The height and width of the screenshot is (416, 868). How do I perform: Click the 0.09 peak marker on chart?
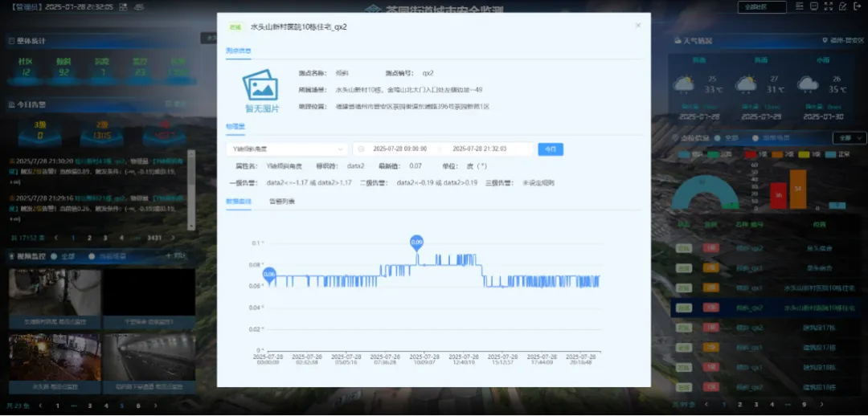point(416,241)
